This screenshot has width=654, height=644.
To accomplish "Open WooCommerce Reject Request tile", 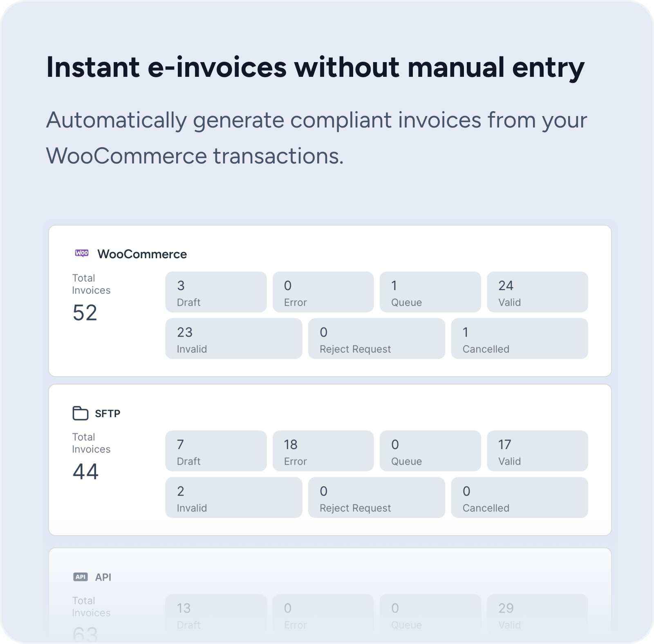I will (x=376, y=339).
